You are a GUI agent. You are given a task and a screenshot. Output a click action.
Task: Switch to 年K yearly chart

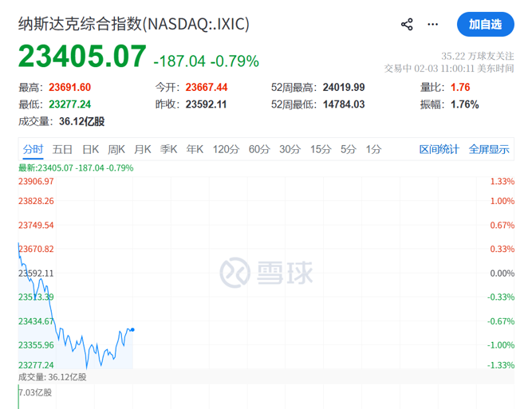click(195, 149)
